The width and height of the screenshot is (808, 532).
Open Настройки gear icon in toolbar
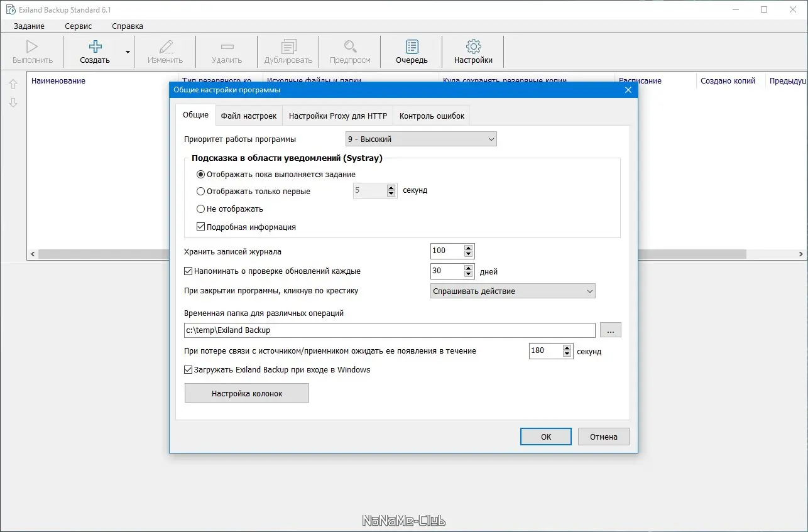click(x=474, y=46)
